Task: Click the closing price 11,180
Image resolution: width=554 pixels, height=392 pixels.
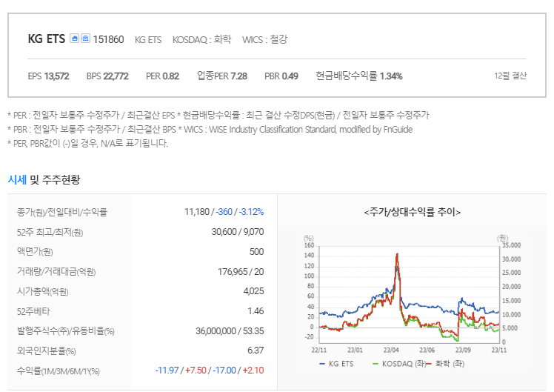Action: 197,212
